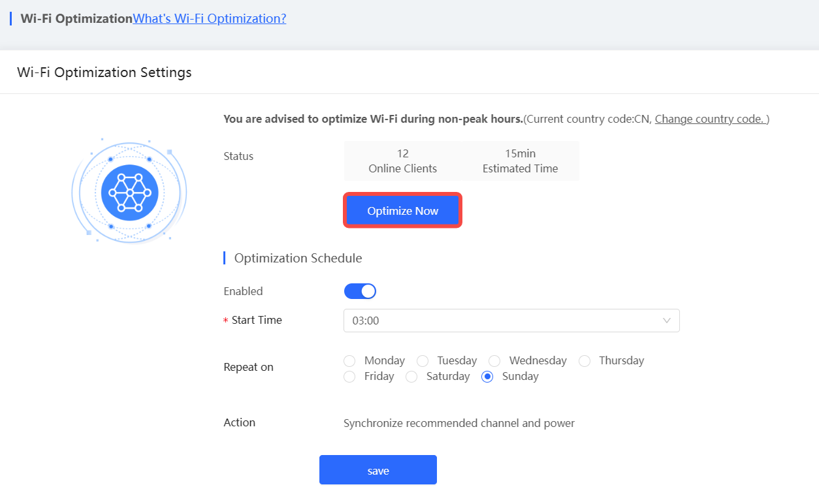Select the Tuesday repeat option
This screenshot has height=504, width=819.
[422, 360]
